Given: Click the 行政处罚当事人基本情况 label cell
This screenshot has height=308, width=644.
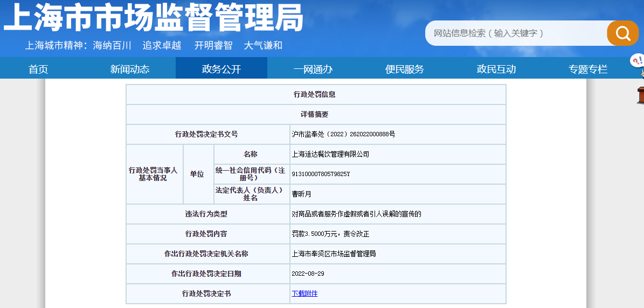Looking at the screenshot, I should tap(155, 174).
